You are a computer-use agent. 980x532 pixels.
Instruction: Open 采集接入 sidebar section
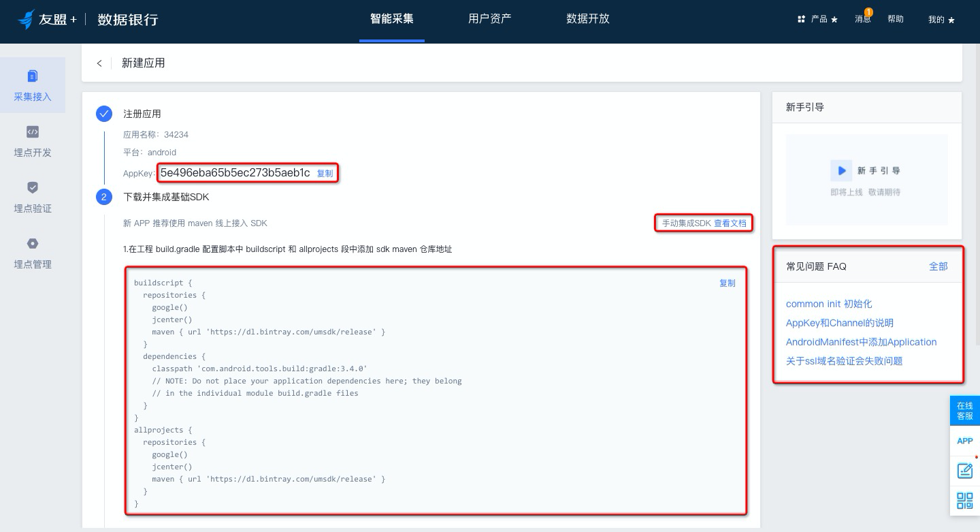pyautogui.click(x=33, y=85)
